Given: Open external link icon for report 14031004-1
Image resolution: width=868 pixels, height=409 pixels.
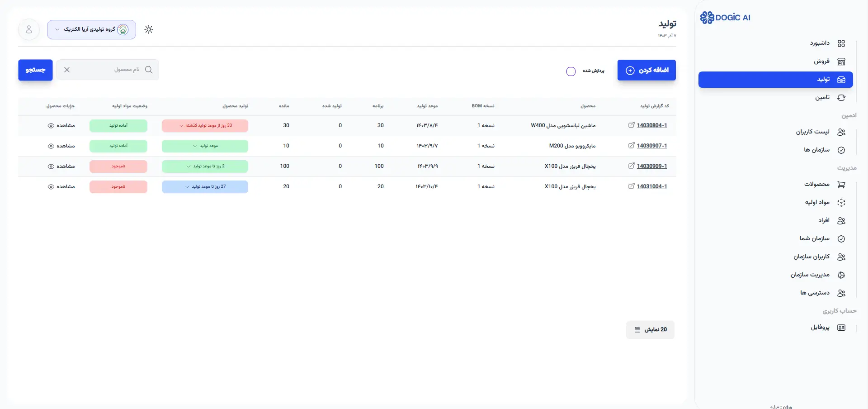Looking at the screenshot, I should click(x=631, y=186).
